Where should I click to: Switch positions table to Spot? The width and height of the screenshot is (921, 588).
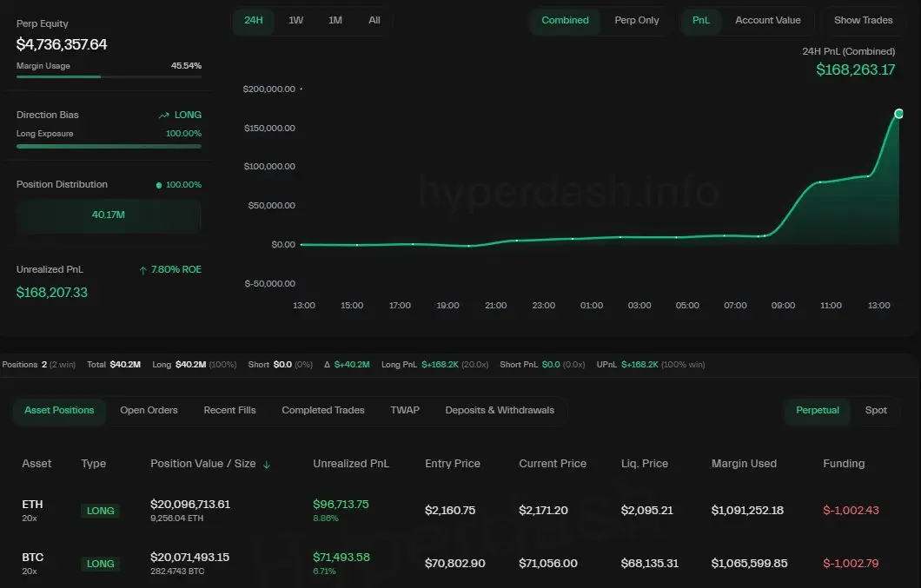tap(876, 410)
